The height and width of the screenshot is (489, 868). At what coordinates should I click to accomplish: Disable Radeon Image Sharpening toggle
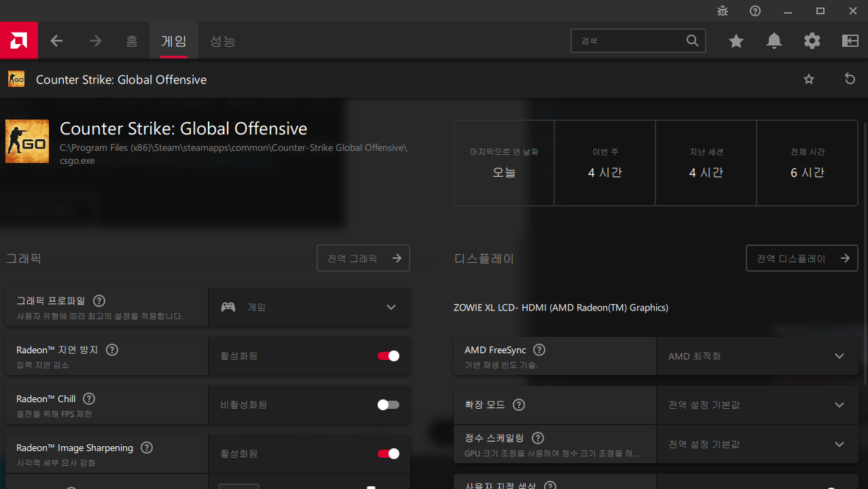click(x=388, y=454)
